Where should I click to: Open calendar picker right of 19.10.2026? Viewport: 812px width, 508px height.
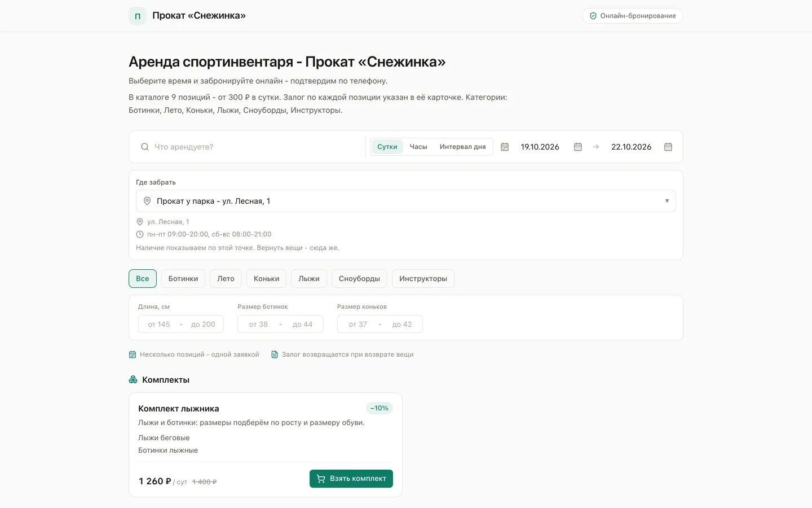click(x=578, y=147)
